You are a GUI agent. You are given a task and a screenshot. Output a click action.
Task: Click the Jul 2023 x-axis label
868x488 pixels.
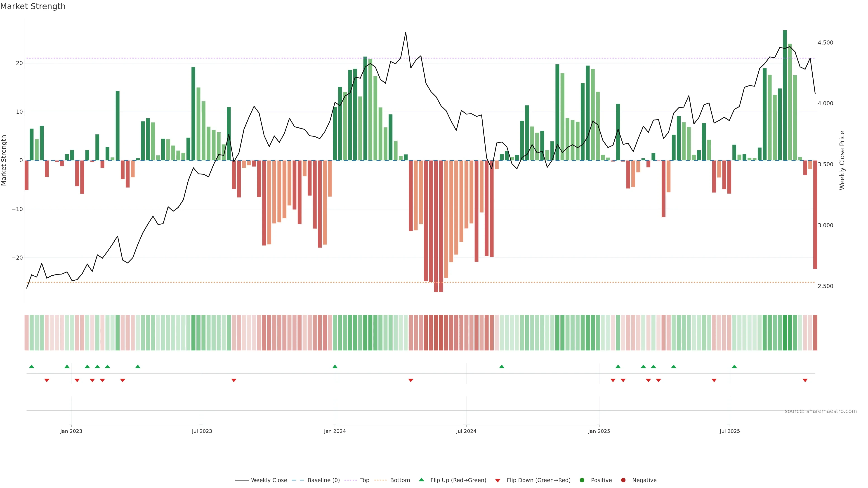pyautogui.click(x=202, y=431)
